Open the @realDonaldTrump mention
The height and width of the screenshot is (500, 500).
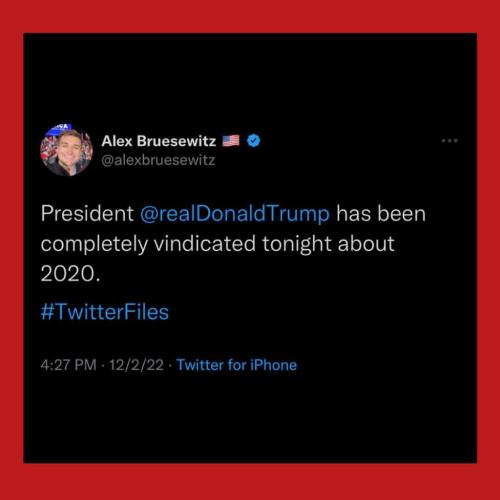(x=235, y=214)
